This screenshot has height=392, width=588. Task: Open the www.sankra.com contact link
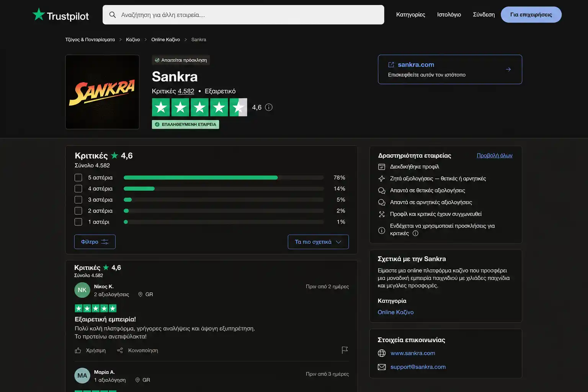pos(413,353)
